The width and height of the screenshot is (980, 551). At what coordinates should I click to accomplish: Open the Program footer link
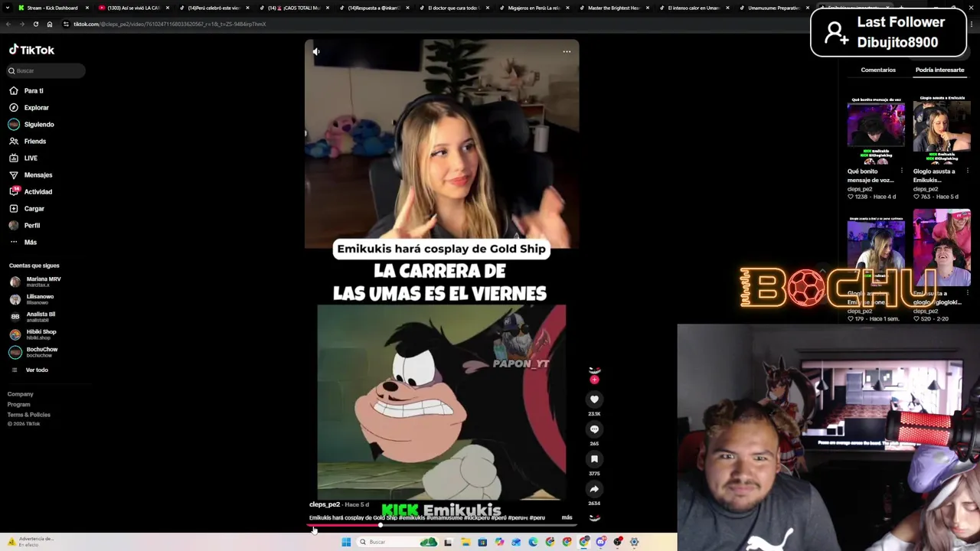pos(19,404)
